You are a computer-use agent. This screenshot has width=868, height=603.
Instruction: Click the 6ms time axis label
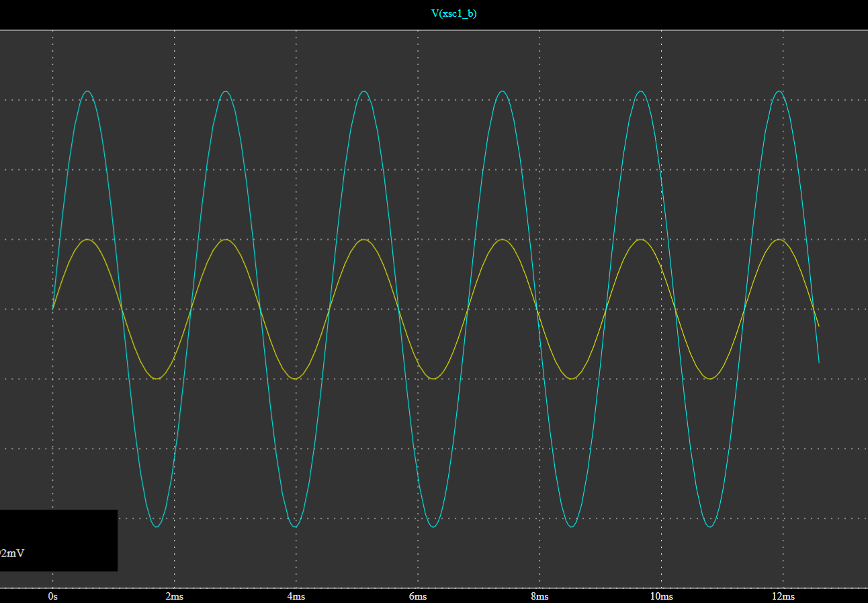[x=417, y=596]
